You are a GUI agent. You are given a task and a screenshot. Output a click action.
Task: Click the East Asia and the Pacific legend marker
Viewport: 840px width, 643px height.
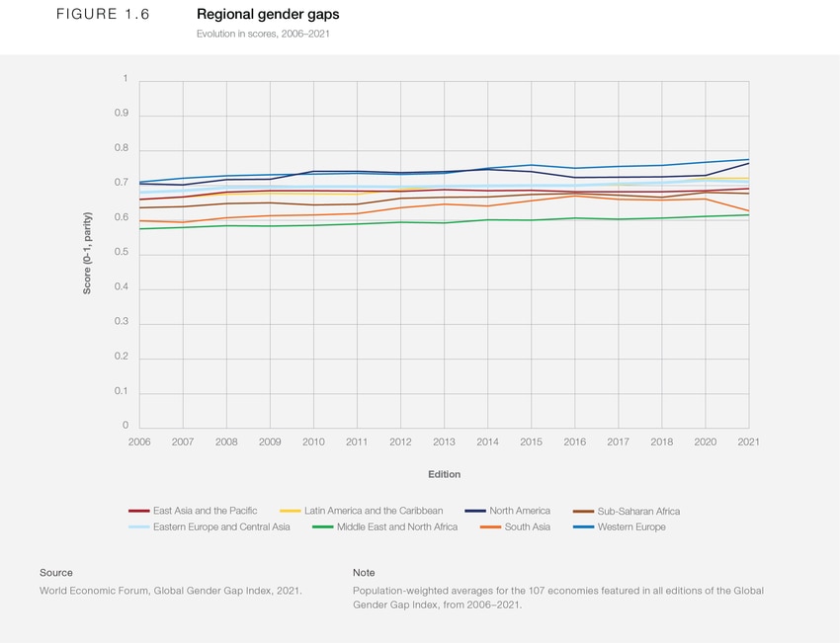click(x=138, y=511)
